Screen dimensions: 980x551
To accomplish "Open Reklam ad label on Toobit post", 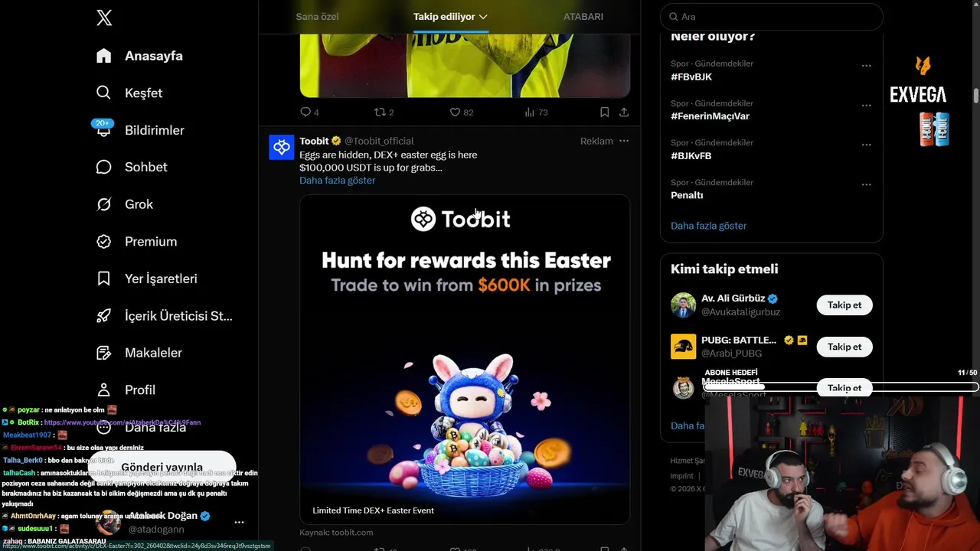I will [x=596, y=141].
